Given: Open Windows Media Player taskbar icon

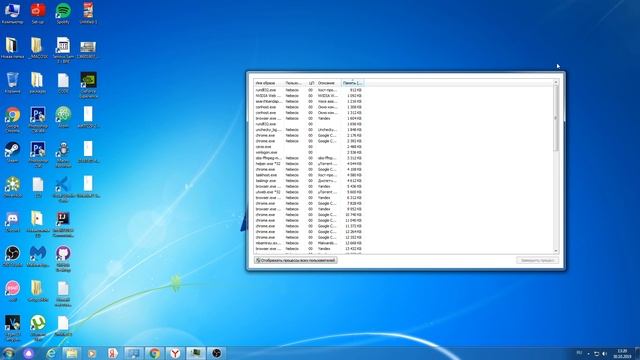Looking at the screenshot, I should (91, 353).
